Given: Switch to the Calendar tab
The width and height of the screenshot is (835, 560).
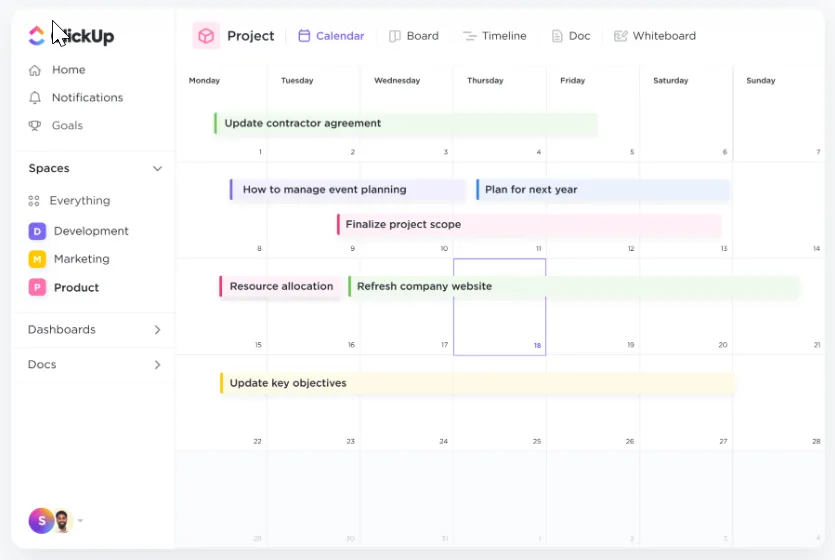Looking at the screenshot, I should (331, 36).
